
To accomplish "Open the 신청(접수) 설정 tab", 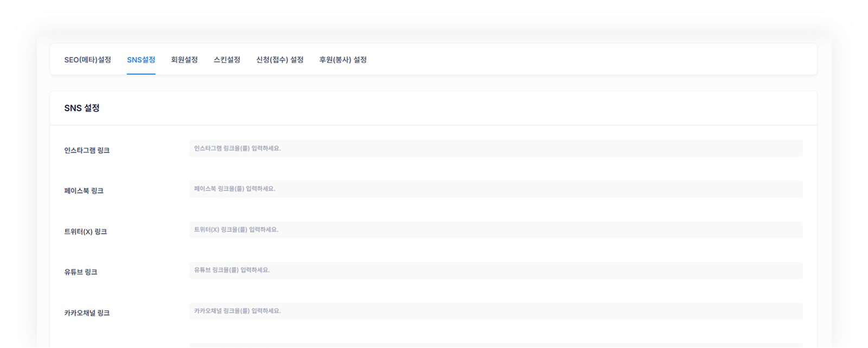I will tap(279, 60).
